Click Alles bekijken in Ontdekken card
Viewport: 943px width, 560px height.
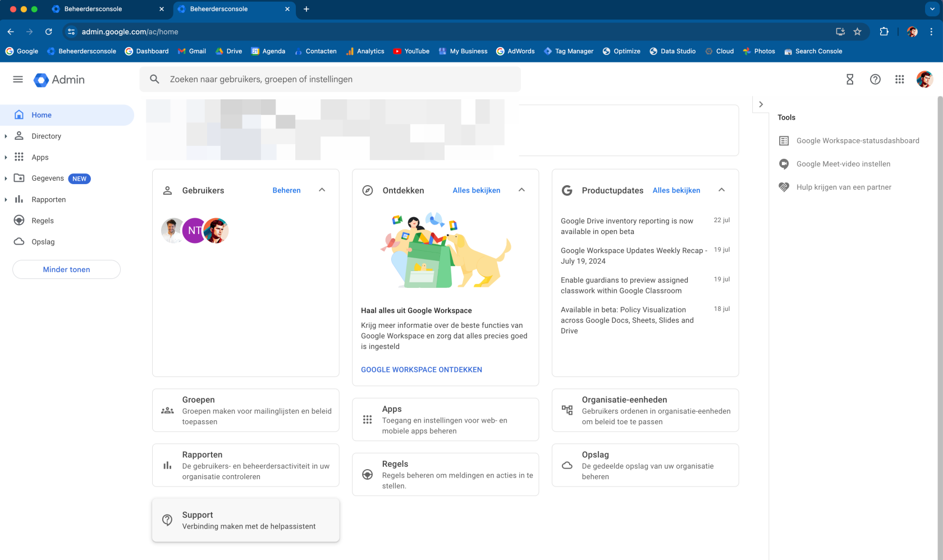477,190
